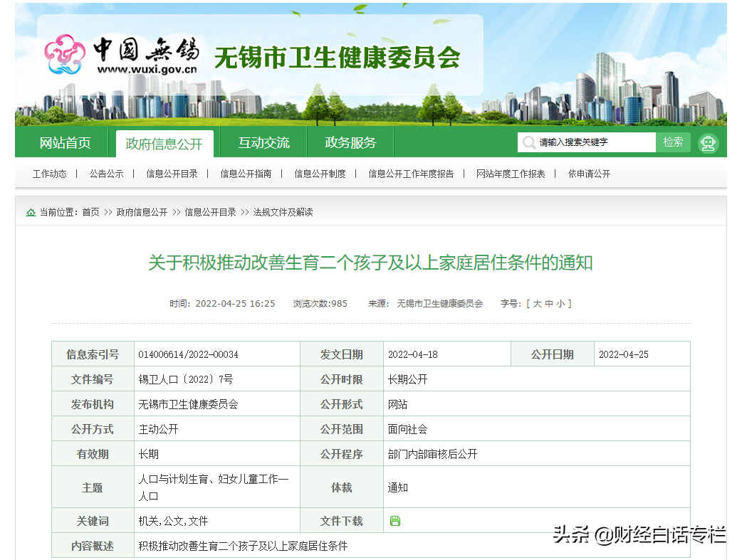Select 网站年度工作报表 menu entry
This screenshot has width=742, height=560.
[x=511, y=173]
